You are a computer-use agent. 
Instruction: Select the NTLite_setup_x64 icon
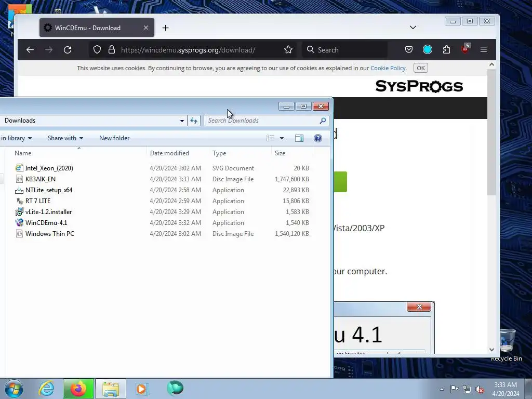point(19,190)
